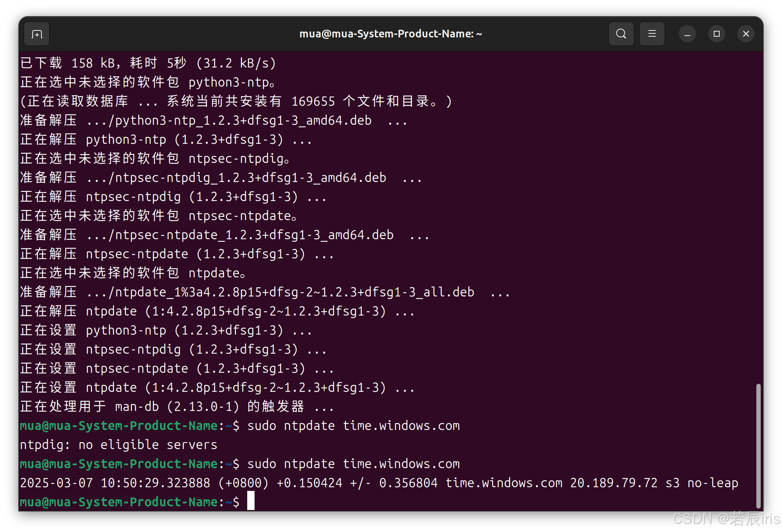The width and height of the screenshot is (782, 532).
Task: Click the ntpdate_1%3a4.2.8p15 all.deb filename
Action: click(x=295, y=292)
